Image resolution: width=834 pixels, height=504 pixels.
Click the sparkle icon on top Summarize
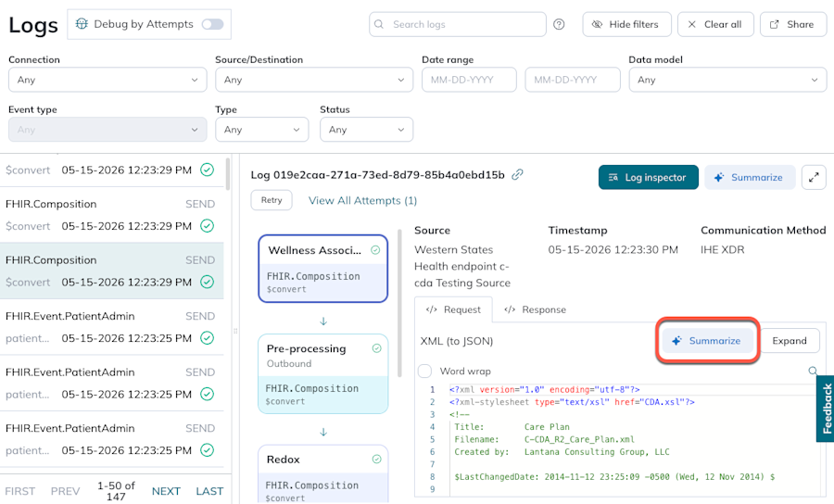tap(719, 178)
